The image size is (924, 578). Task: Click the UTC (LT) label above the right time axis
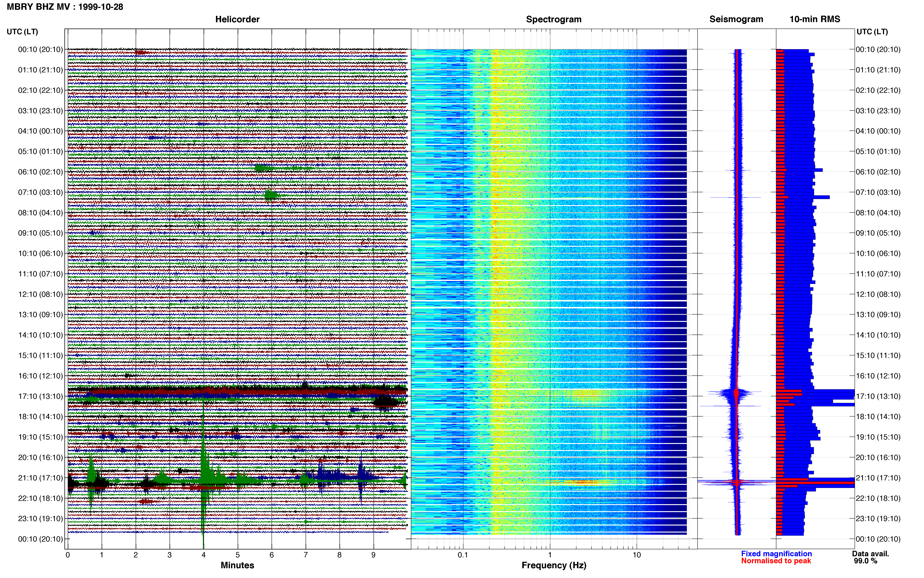(872, 32)
